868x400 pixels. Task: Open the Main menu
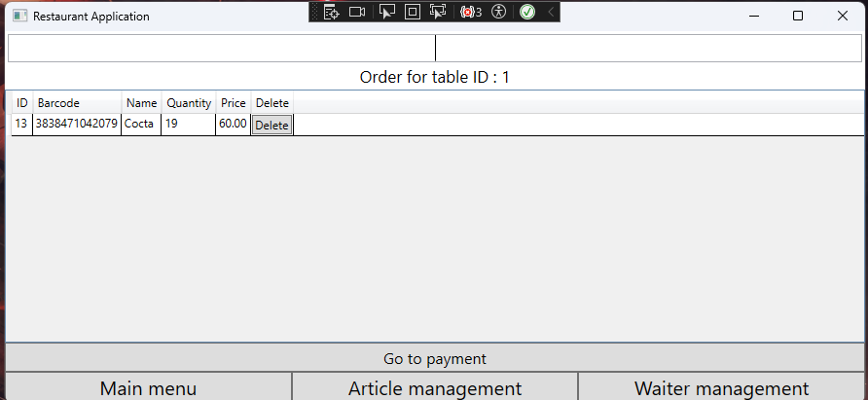[x=148, y=386]
